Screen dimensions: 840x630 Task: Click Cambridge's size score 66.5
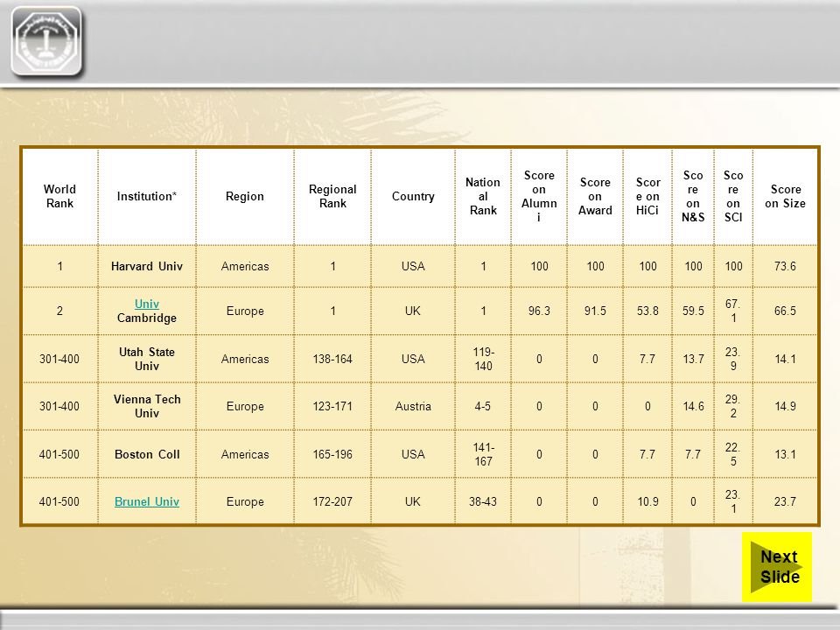786,311
